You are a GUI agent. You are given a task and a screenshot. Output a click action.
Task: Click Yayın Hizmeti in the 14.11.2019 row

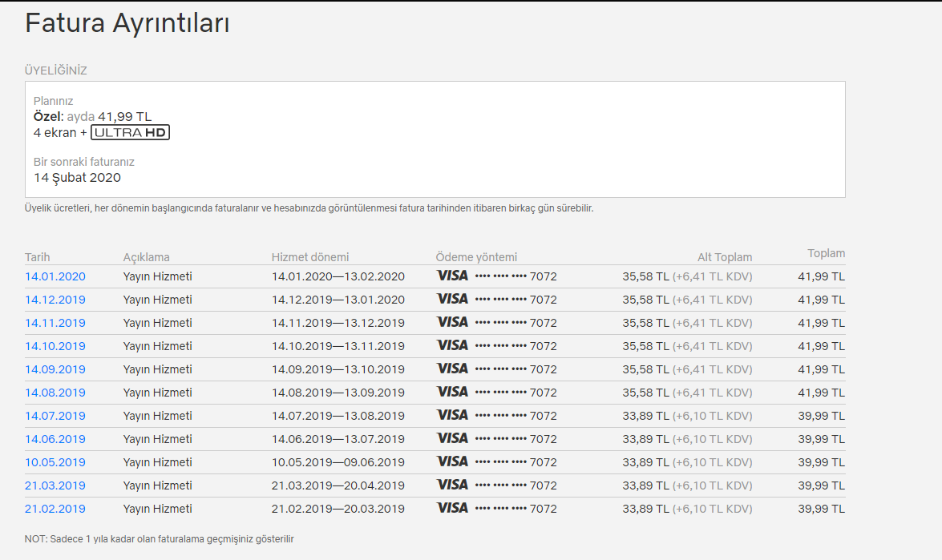click(x=157, y=323)
